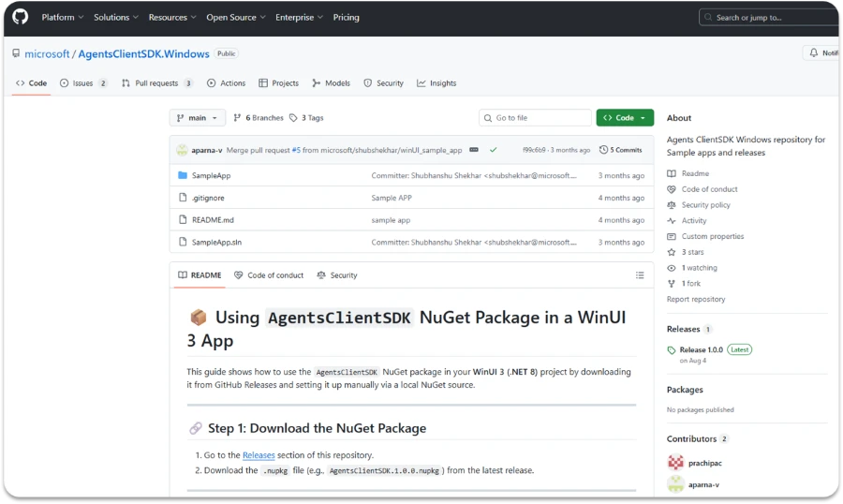Open the green Code dropdown button
Screen dimensions: 843x504
625,118
